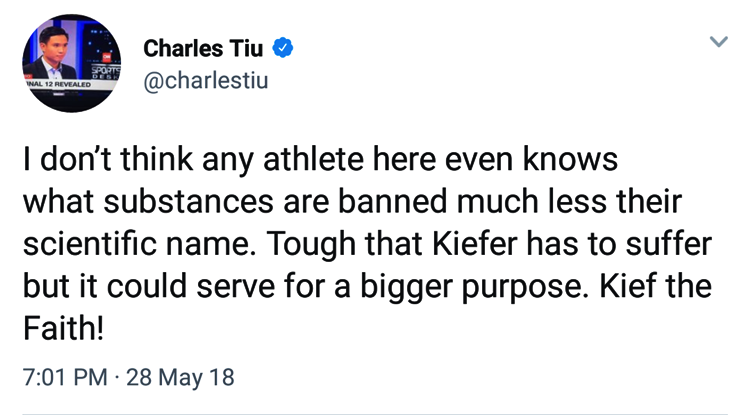Click the Sports Desk sign in avatar
This screenshot has height=415, width=750.
pos(106,73)
